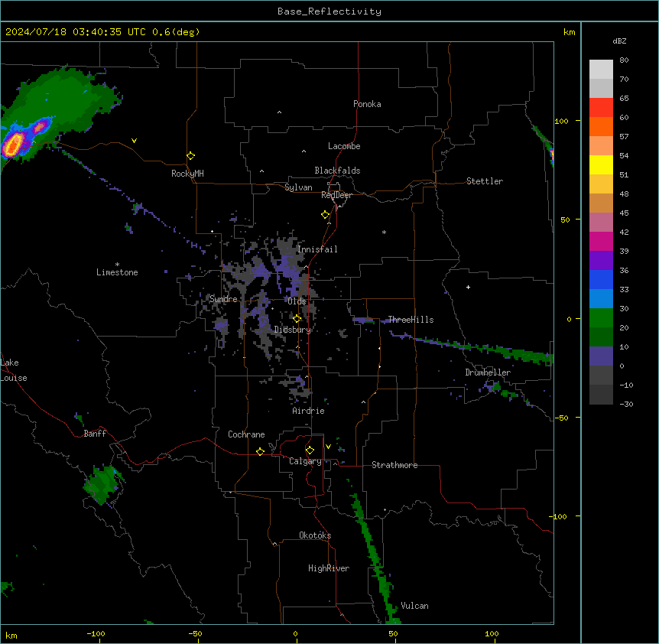The width and height of the screenshot is (659, 644).
Task: Select the RedDeer city label
Action: [336, 195]
